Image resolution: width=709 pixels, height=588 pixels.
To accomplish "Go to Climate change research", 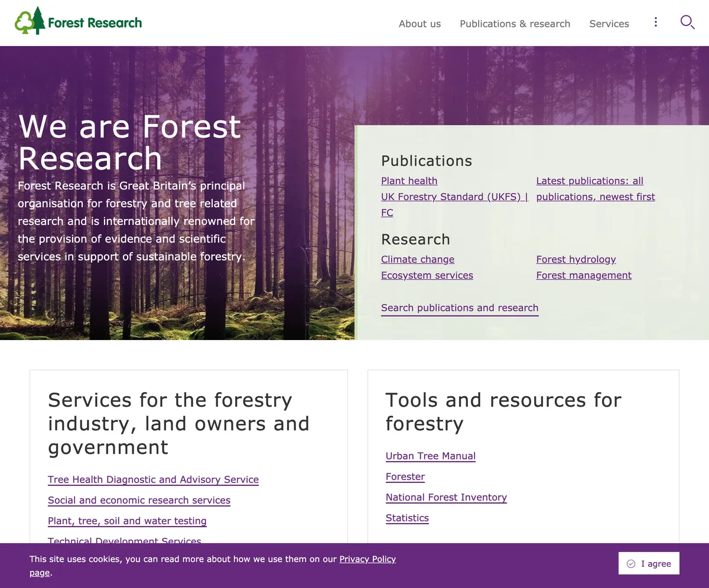I will 418,259.
